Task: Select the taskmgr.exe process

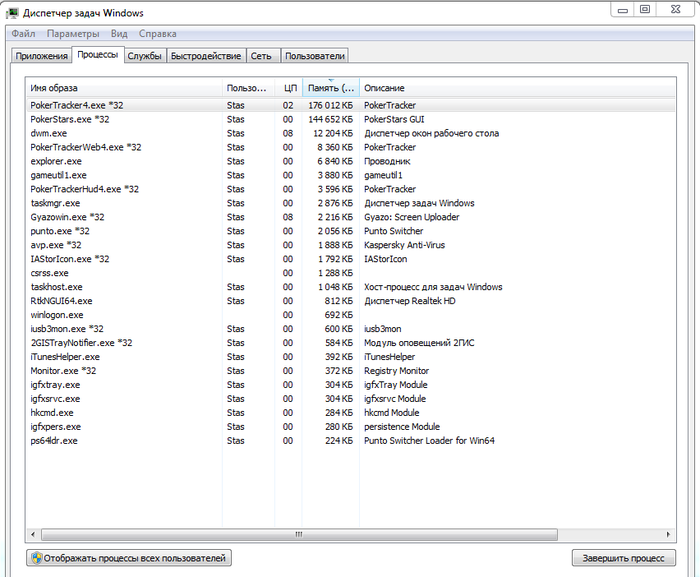Action: click(350, 203)
